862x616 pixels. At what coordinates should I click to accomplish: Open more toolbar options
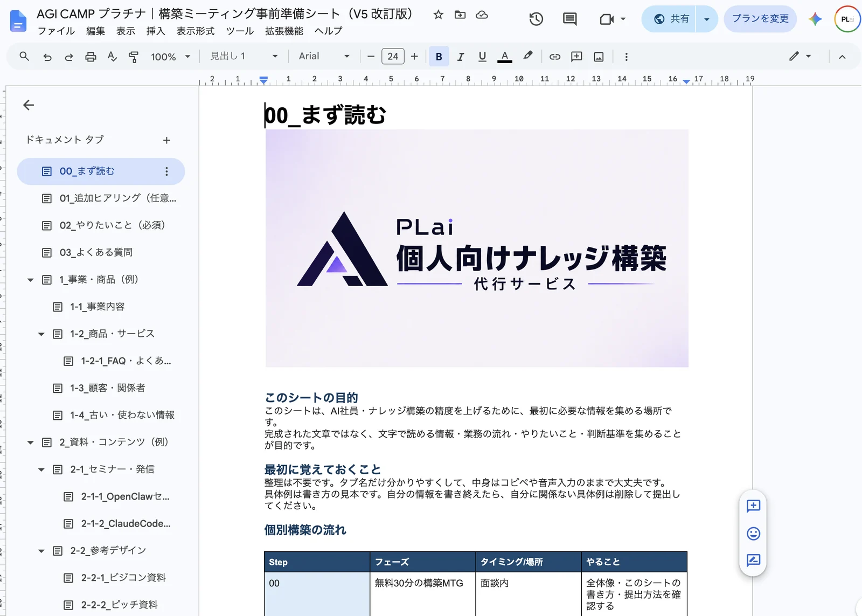(626, 57)
